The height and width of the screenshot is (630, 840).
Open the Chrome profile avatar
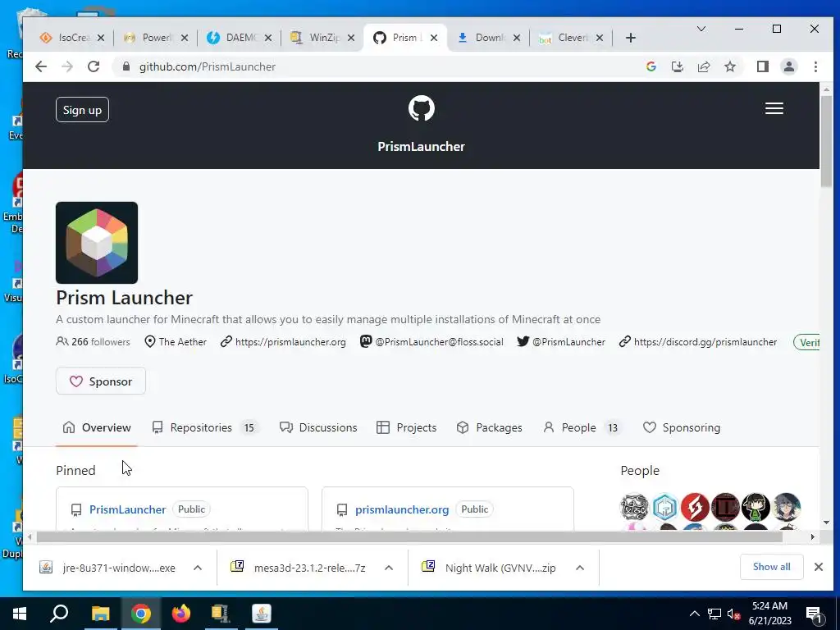788,66
